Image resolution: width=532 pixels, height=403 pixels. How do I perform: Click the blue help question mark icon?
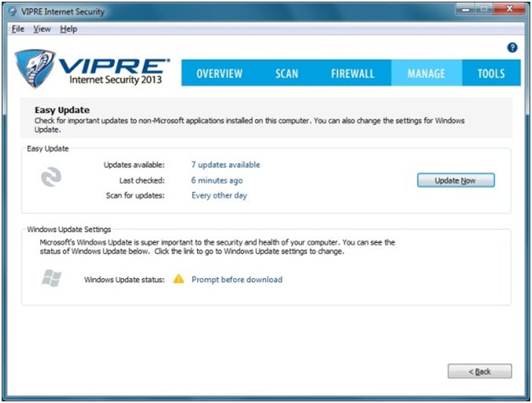[512, 48]
